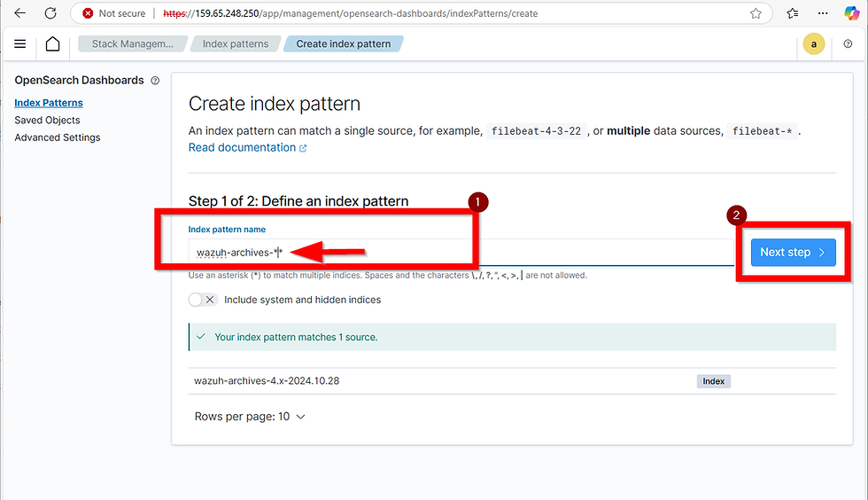Open the Stack Management breadcrumb
This screenshot has width=868, height=500.
coord(132,43)
